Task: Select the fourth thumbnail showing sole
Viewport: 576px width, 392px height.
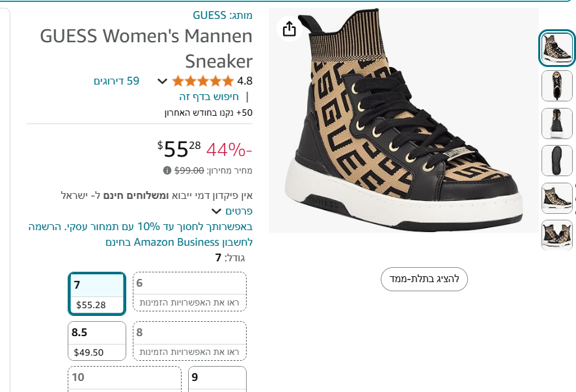Action: (x=557, y=161)
